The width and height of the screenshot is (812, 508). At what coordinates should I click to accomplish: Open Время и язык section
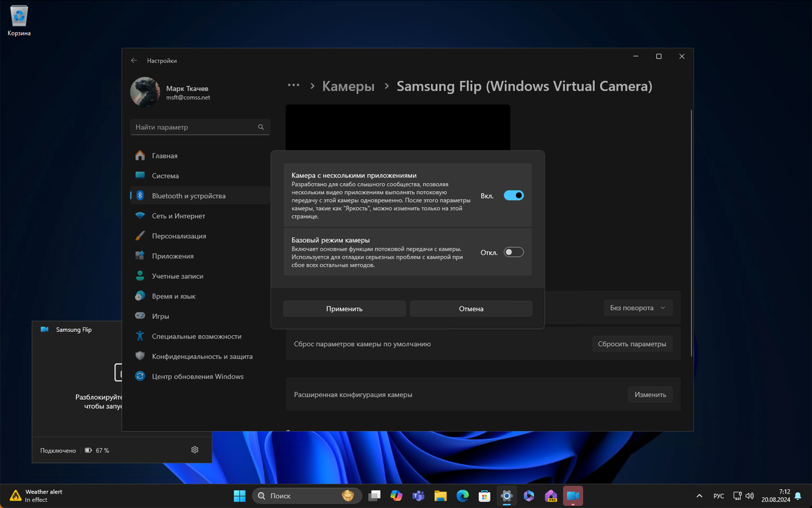200,296
